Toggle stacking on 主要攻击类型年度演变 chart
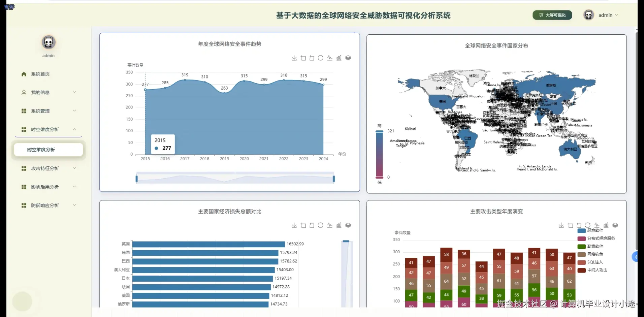 (x=615, y=225)
